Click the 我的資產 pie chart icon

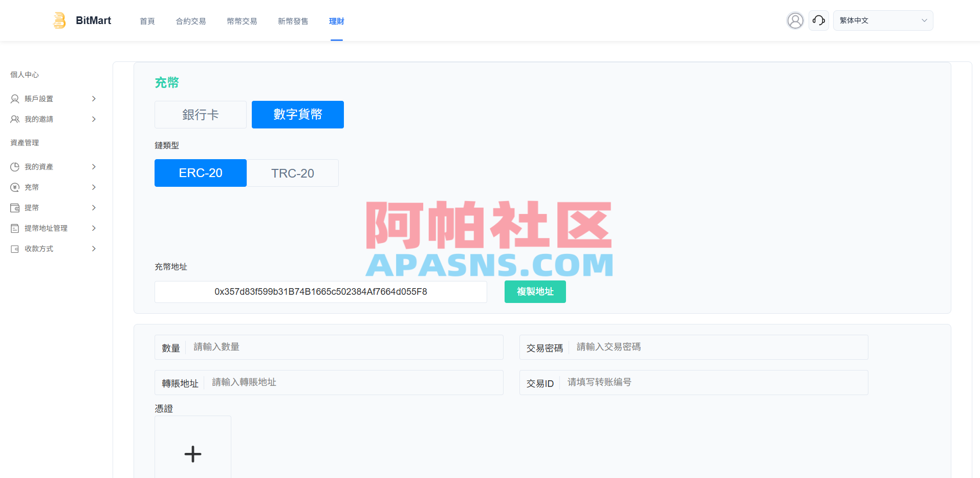coord(15,167)
